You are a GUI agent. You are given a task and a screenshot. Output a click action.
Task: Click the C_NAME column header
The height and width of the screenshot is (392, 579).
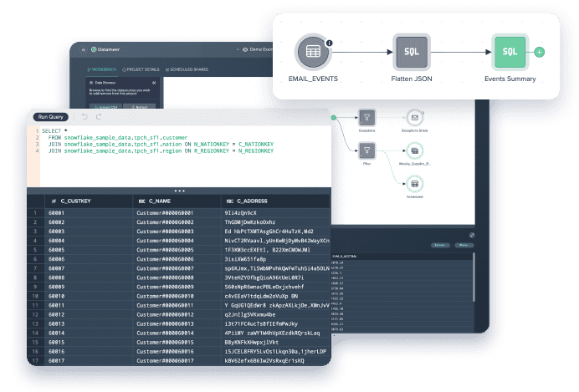(x=177, y=201)
